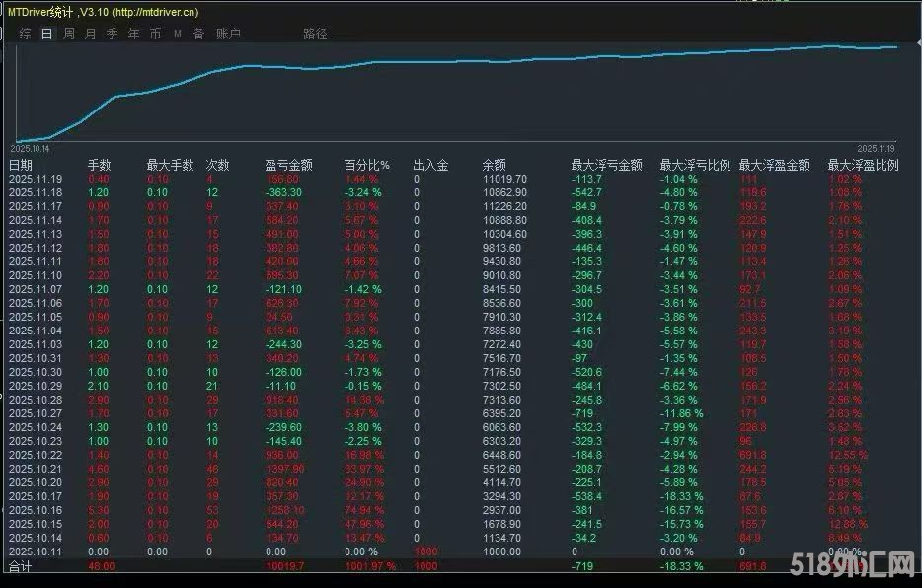Sort by the 余额 balance column

pyautogui.click(x=496, y=164)
